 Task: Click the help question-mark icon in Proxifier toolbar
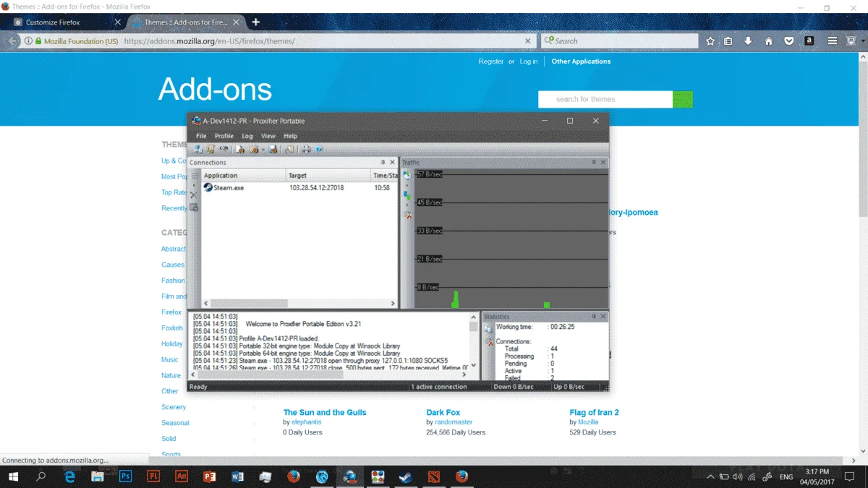pyautogui.click(x=319, y=149)
